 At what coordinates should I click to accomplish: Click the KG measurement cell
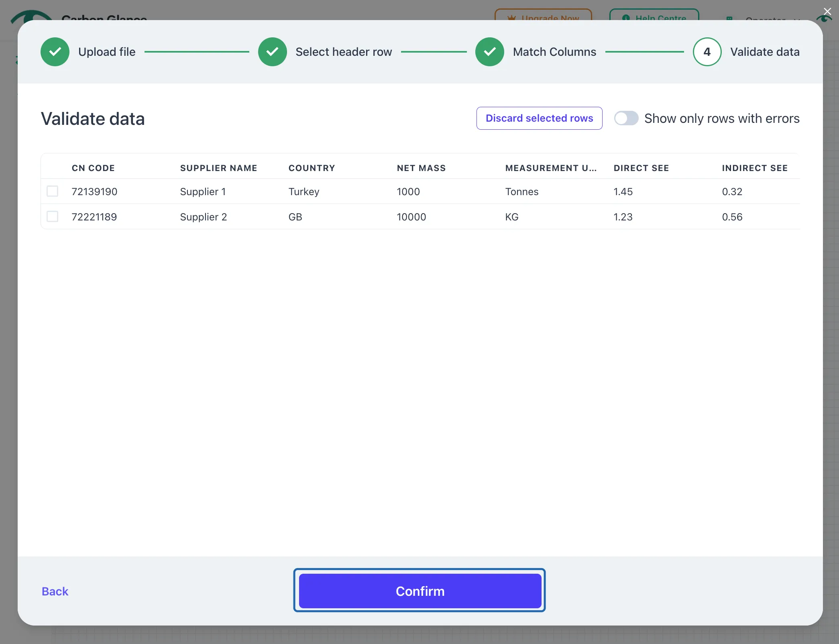pyautogui.click(x=512, y=217)
